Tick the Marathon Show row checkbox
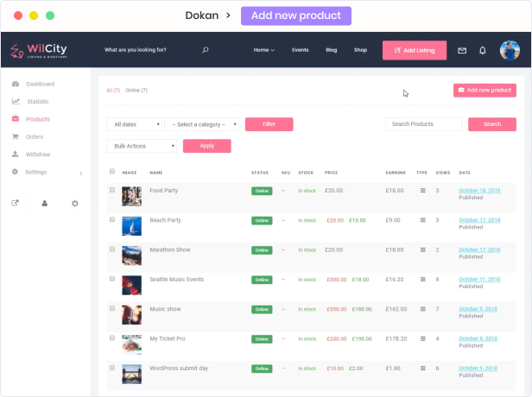This screenshot has height=397, width=532. click(112, 249)
